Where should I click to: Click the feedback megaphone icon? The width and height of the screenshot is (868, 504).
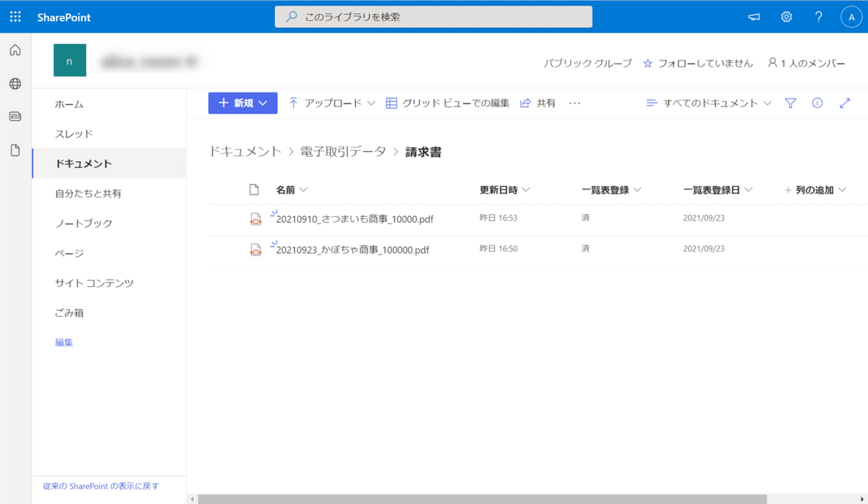(x=754, y=17)
